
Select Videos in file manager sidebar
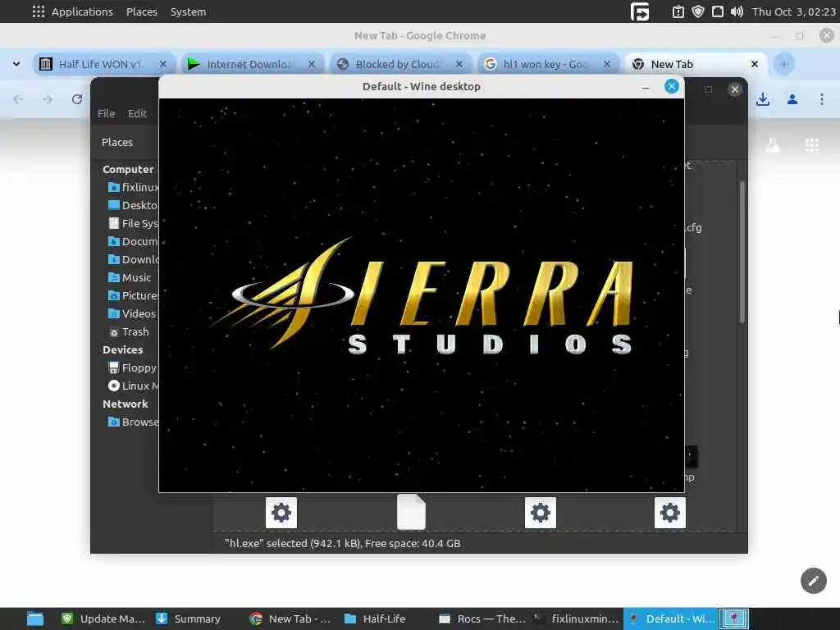click(x=132, y=313)
